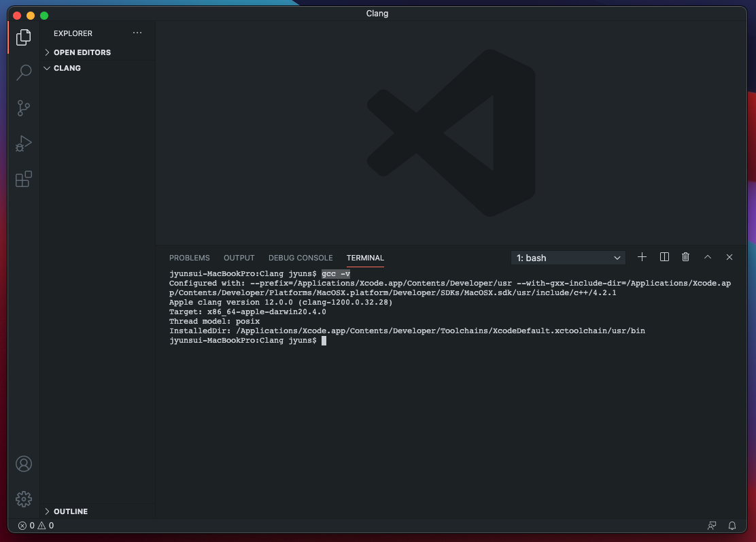756x542 pixels.
Task: Close the terminal panel
Action: pyautogui.click(x=729, y=257)
